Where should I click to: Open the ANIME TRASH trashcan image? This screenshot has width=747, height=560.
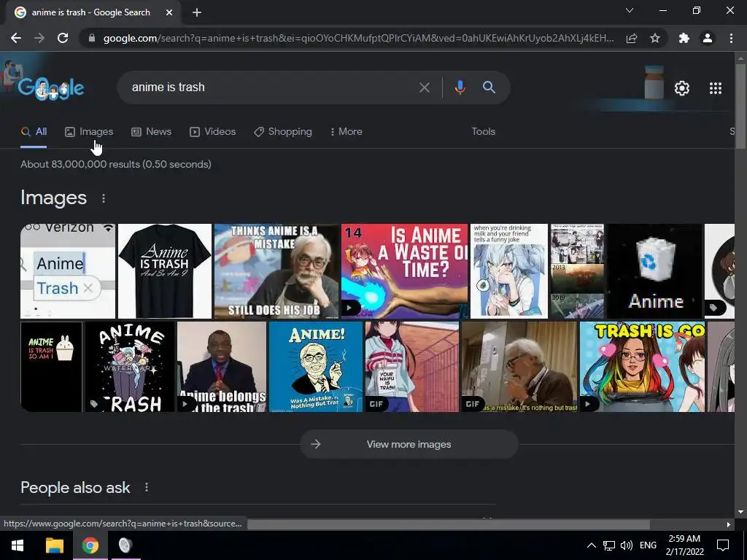click(130, 367)
